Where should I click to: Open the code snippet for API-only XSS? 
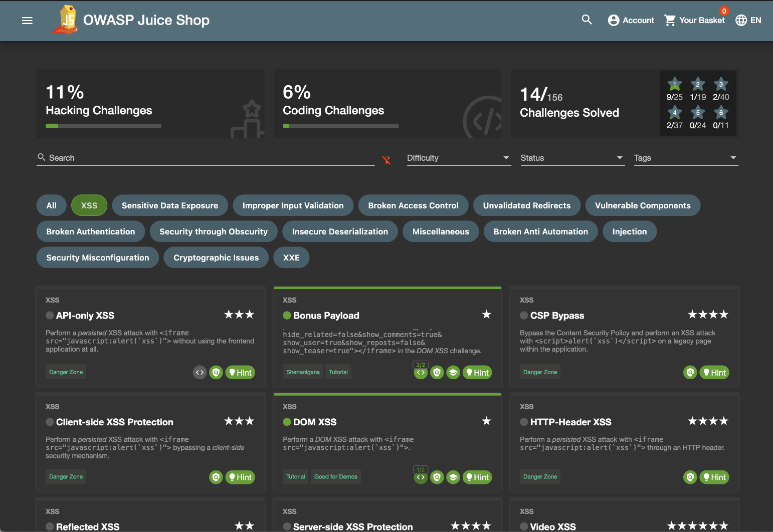tap(200, 372)
